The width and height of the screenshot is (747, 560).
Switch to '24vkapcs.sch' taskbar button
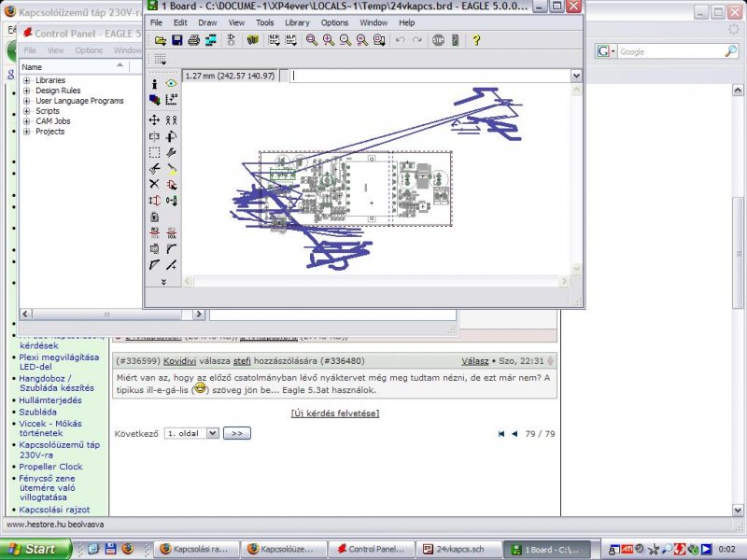click(x=459, y=549)
